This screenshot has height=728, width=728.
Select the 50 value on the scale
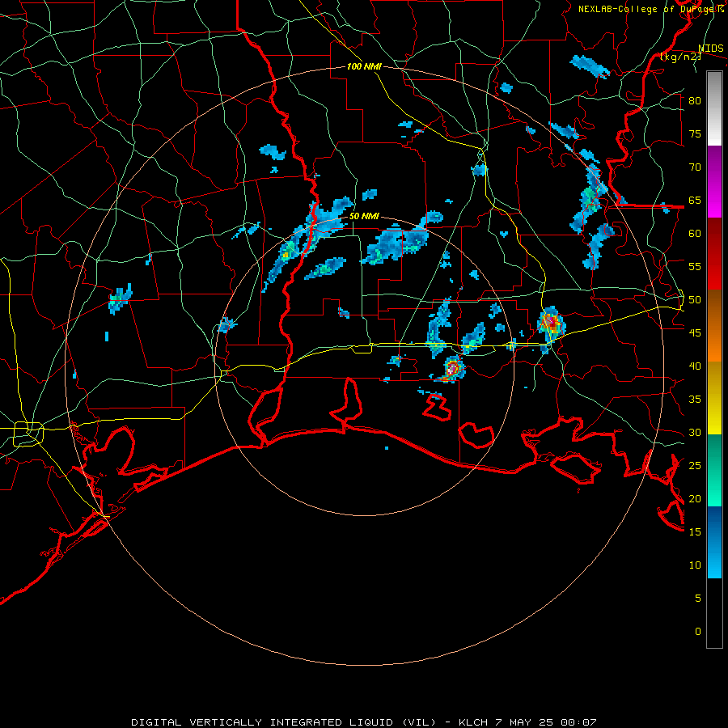click(695, 300)
